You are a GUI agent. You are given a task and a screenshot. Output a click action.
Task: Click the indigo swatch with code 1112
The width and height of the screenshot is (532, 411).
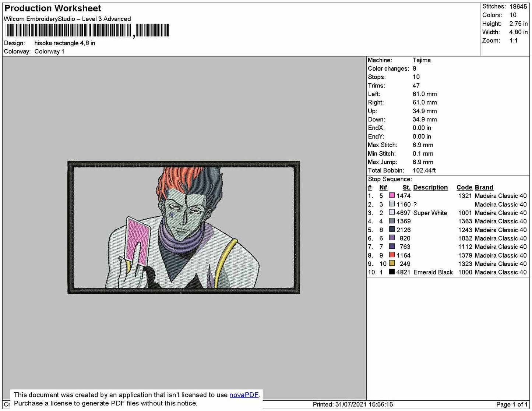click(392, 246)
